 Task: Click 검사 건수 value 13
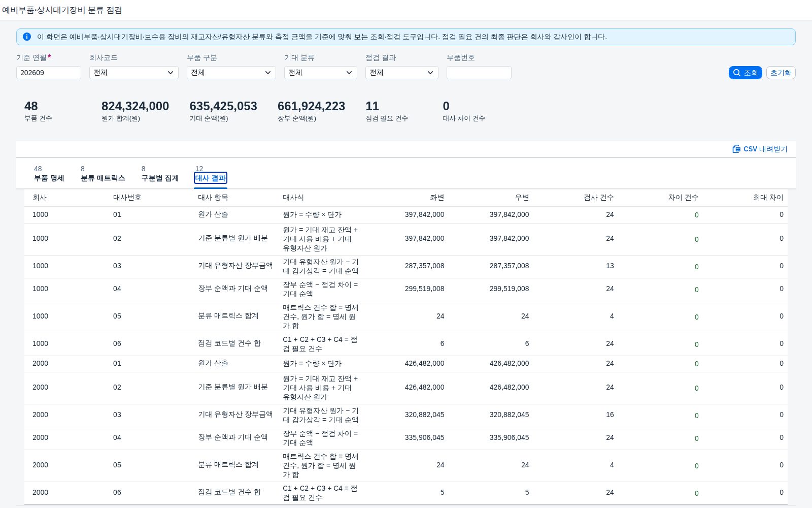pos(610,266)
